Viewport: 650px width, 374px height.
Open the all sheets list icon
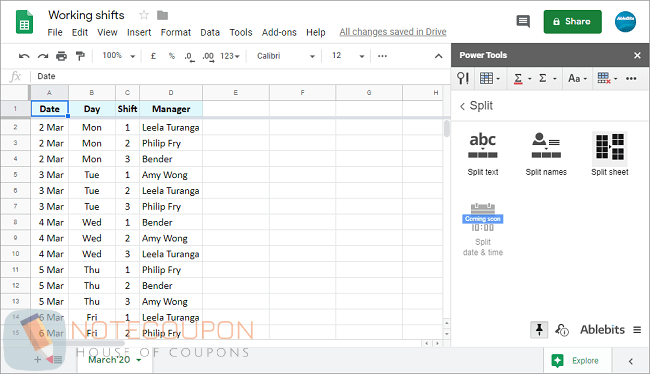pyautogui.click(x=57, y=359)
